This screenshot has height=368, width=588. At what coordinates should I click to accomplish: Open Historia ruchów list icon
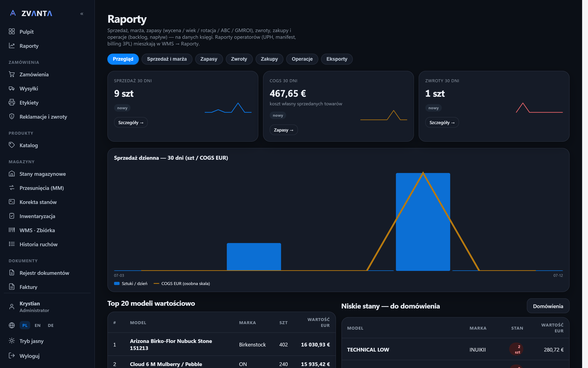(12, 244)
